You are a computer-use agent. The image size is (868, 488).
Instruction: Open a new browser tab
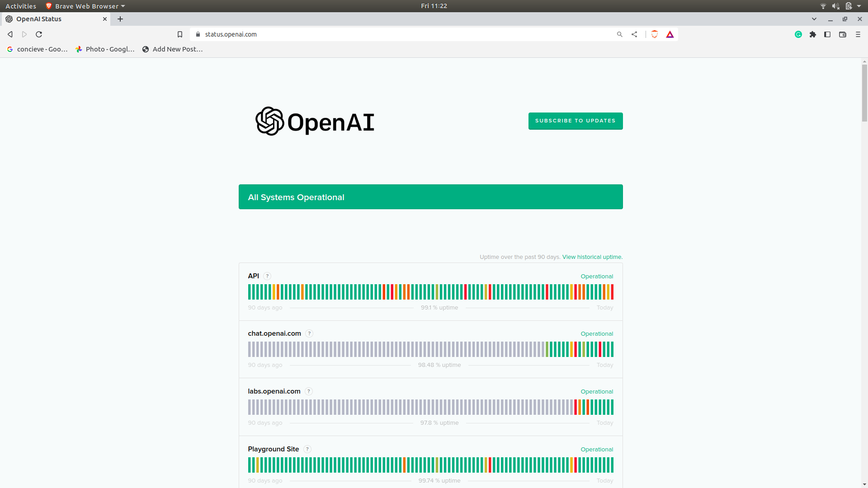click(x=120, y=19)
